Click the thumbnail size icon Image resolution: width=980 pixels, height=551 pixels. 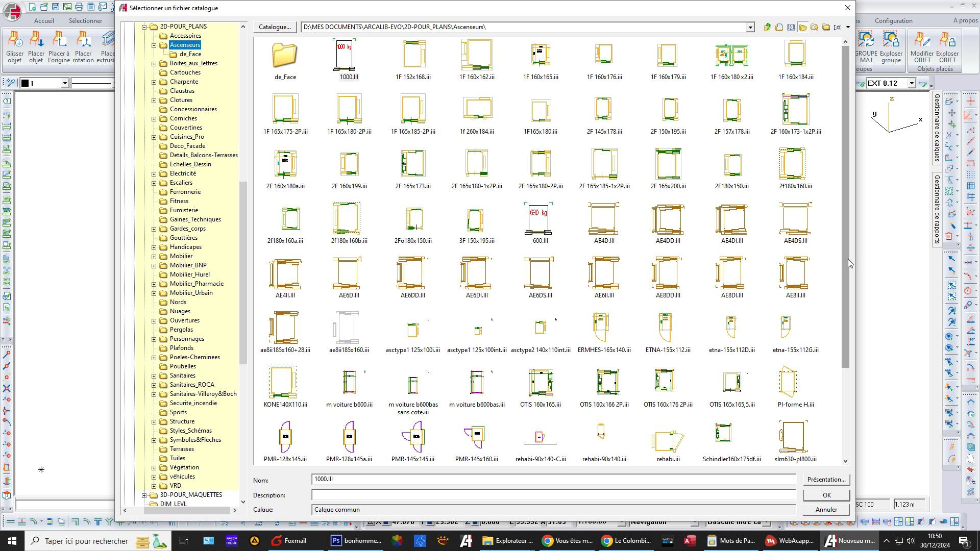(x=837, y=27)
